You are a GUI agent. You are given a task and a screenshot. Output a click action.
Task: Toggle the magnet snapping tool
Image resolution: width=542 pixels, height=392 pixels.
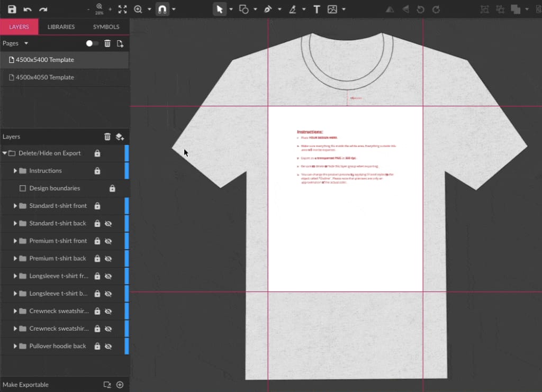click(162, 9)
